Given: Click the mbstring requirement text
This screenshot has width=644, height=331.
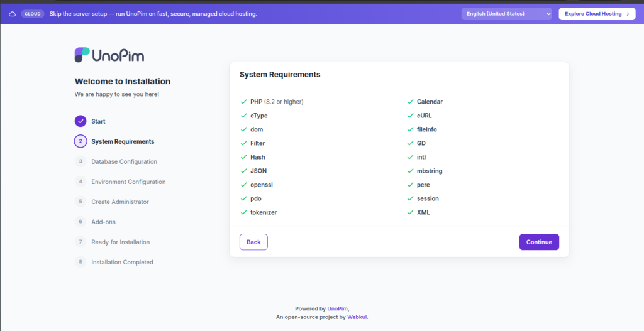Looking at the screenshot, I should (x=430, y=171).
